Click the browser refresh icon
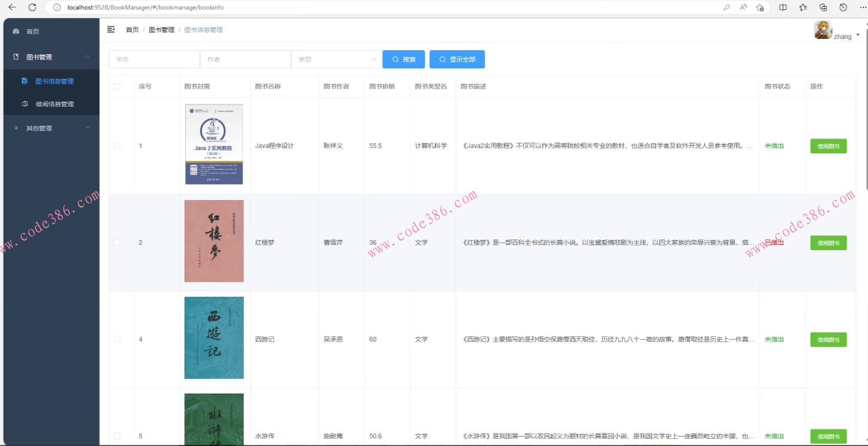The width and height of the screenshot is (868, 446). (x=32, y=7)
